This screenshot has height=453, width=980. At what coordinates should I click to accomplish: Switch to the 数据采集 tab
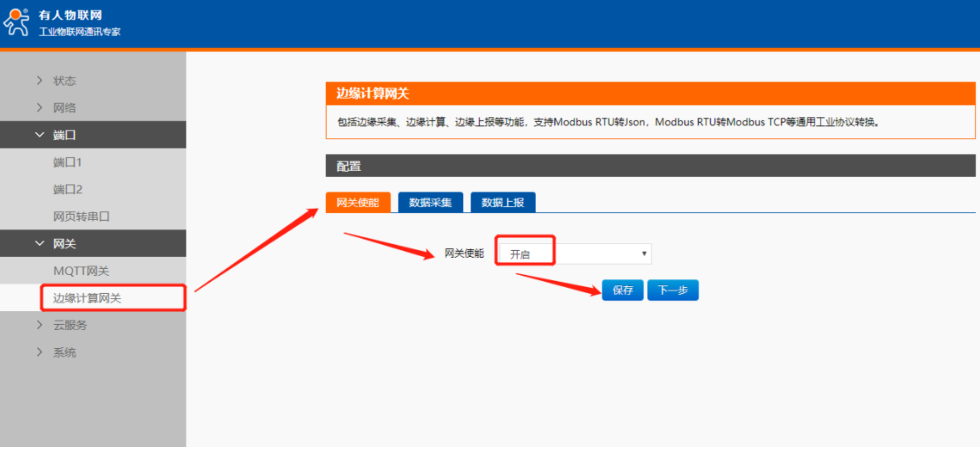[x=430, y=202]
